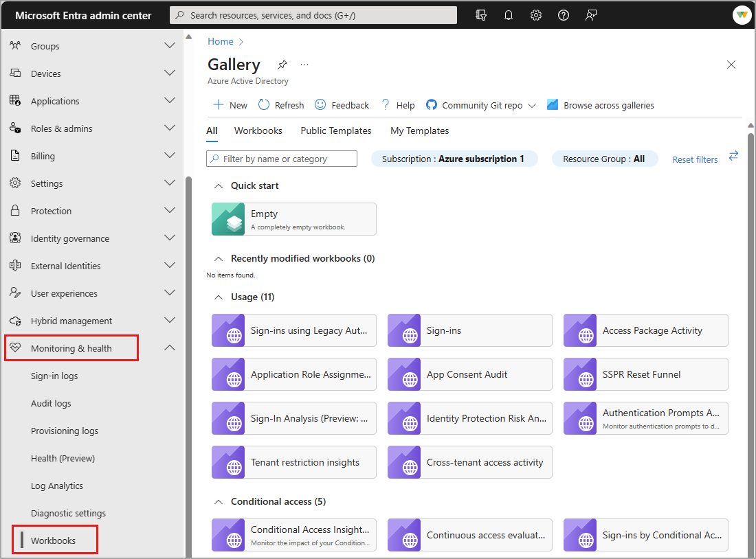Click the Refresh button in the toolbar
The height and width of the screenshot is (559, 756).
tap(280, 104)
